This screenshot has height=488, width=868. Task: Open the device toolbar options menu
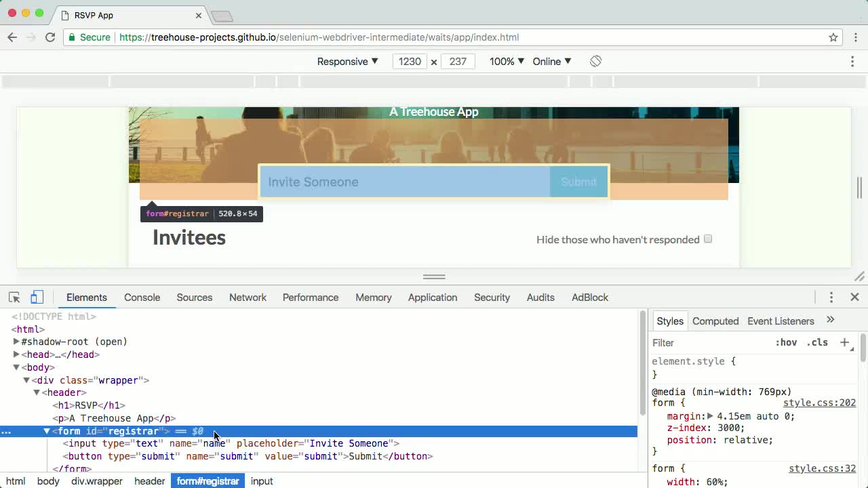click(852, 61)
